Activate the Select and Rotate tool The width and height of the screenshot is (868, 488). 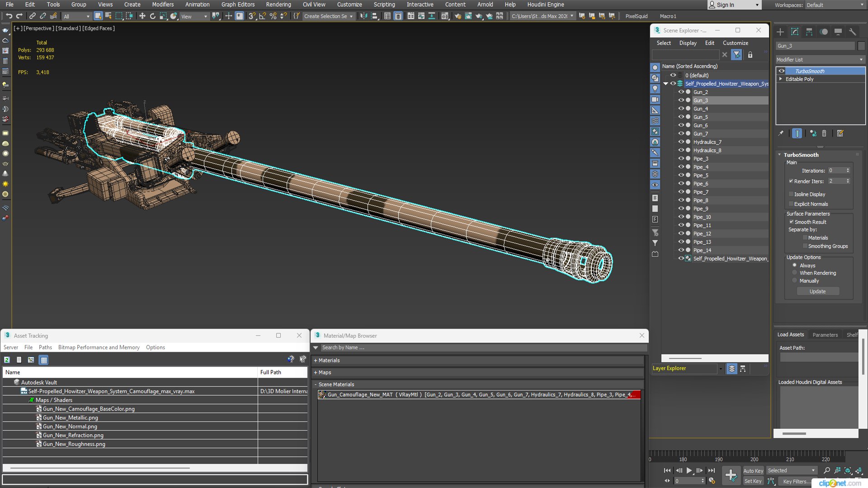pyautogui.click(x=153, y=16)
